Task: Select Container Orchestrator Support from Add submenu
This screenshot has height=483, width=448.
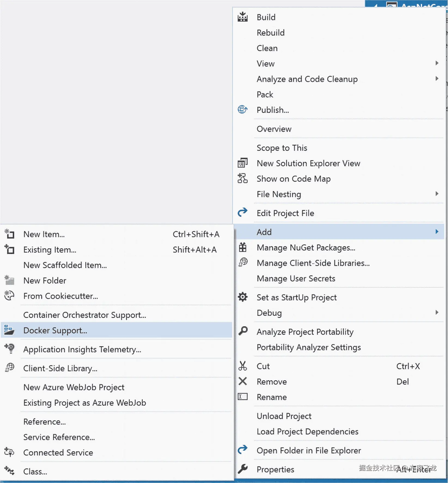Action: (x=85, y=315)
